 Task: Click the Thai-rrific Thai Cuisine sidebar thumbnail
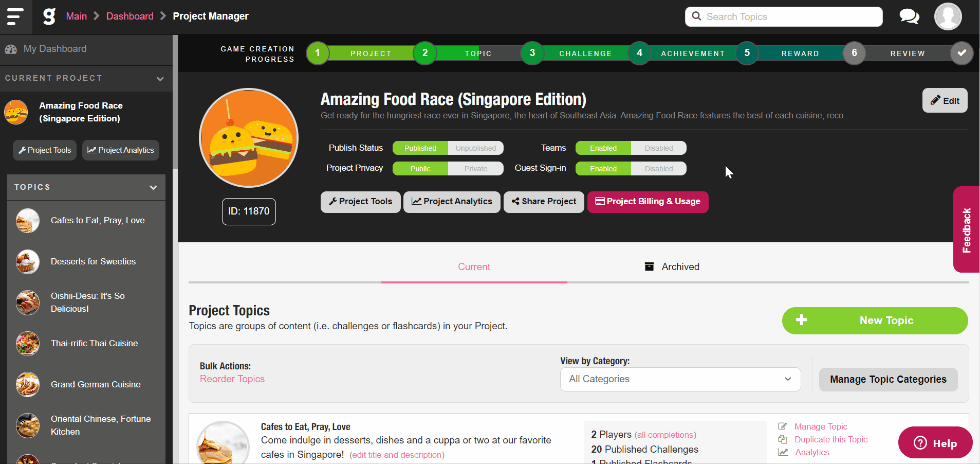28,344
